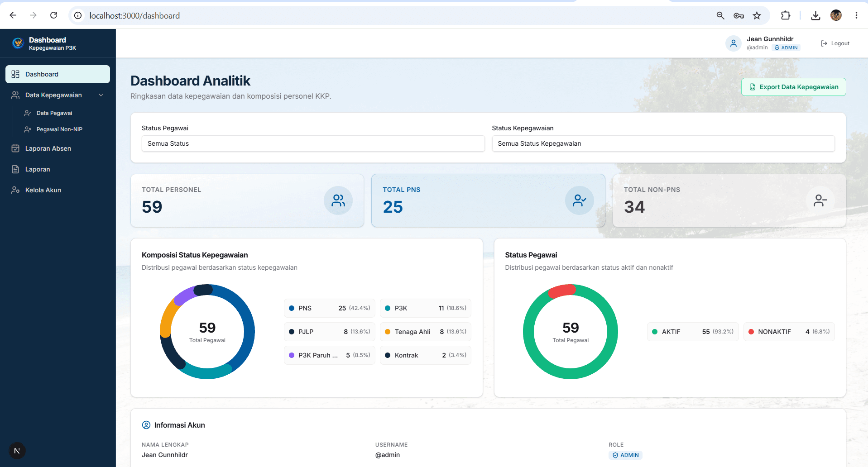This screenshot has width=868, height=467.
Task: Click the Status Pegawai donut chart
Action: pyautogui.click(x=571, y=332)
